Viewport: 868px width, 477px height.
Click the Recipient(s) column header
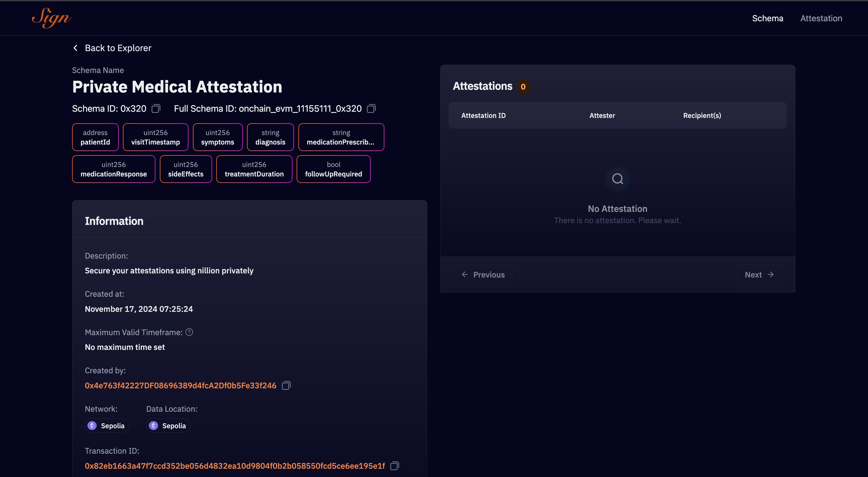point(702,115)
